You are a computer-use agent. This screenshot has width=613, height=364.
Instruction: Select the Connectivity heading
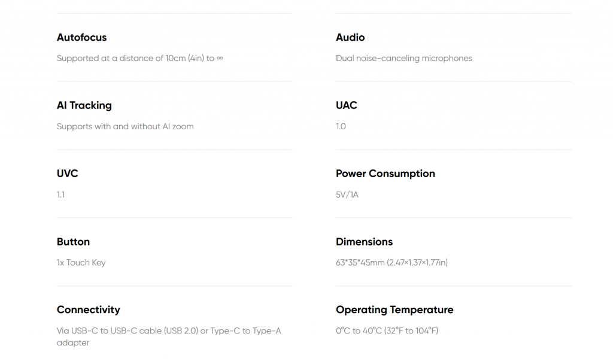(89, 310)
